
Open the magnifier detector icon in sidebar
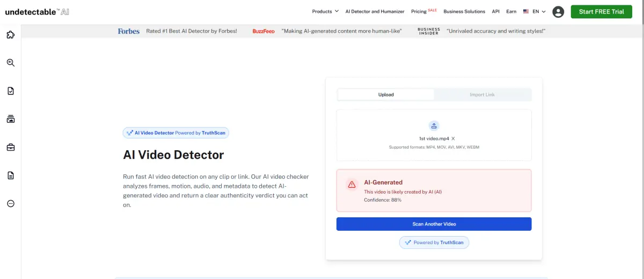pos(10,63)
